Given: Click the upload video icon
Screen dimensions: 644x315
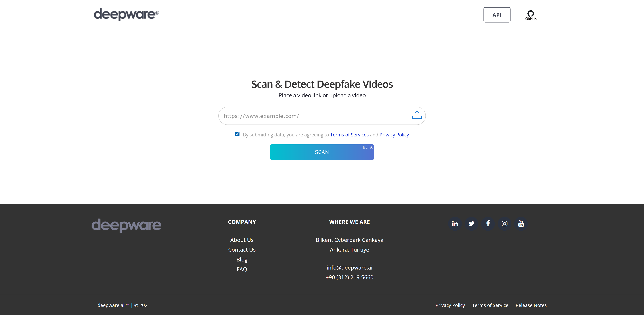Looking at the screenshot, I should (416, 115).
